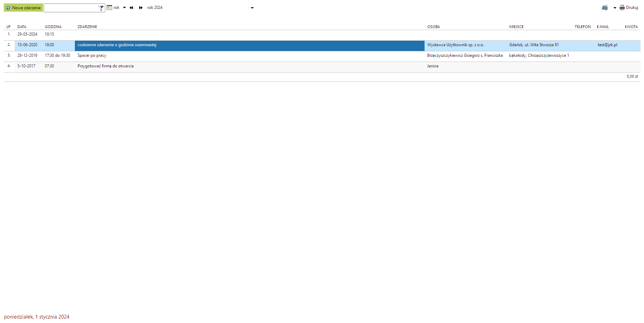Select the date 15-06-2020 cell
644x323 pixels.
[x=27, y=45]
